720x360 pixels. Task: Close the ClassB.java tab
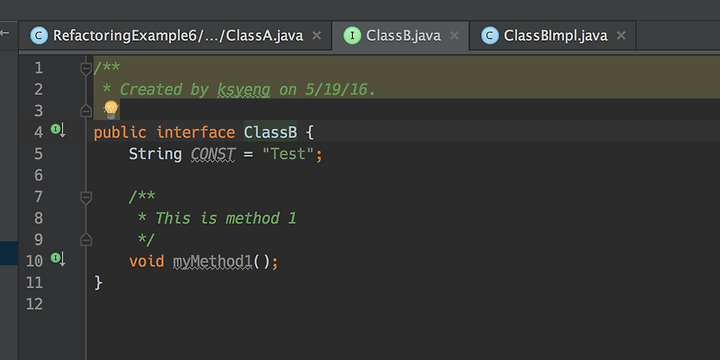tap(454, 35)
